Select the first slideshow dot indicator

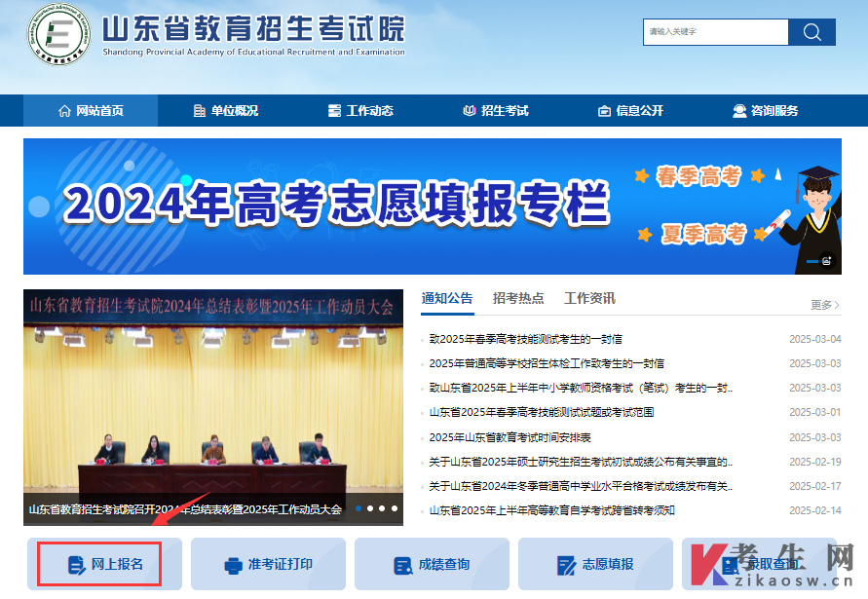click(359, 508)
